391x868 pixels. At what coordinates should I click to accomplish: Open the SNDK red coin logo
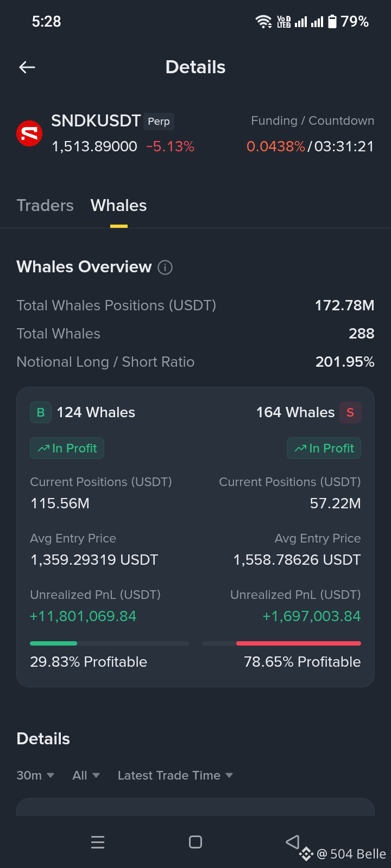click(29, 133)
